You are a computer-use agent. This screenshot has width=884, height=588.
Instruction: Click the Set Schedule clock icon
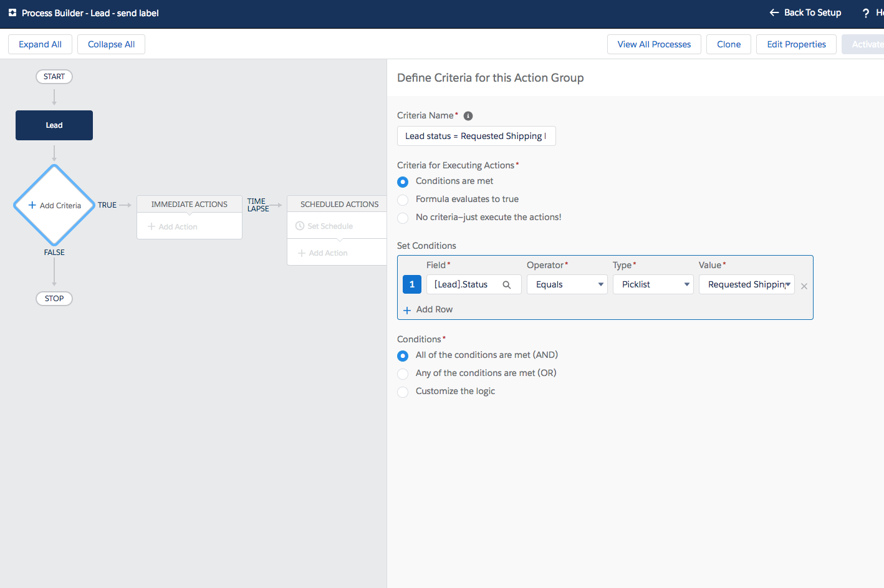300,226
